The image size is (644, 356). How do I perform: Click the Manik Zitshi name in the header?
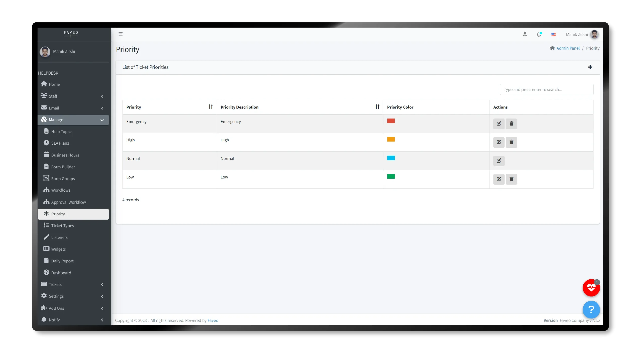pos(577,35)
